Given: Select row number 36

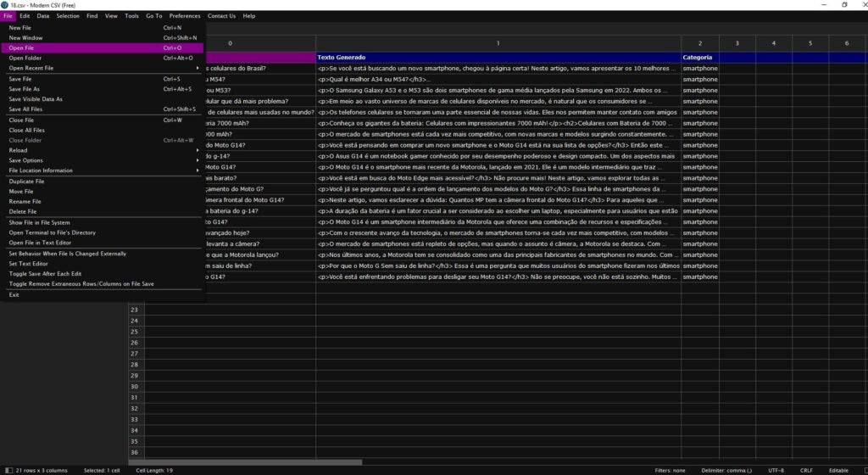Looking at the screenshot, I should (x=135, y=452).
